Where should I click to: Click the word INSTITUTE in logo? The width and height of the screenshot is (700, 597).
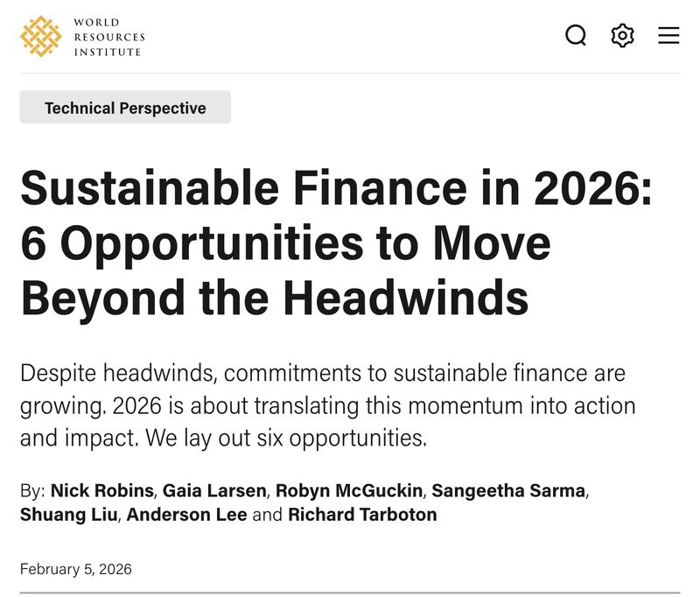(x=108, y=52)
